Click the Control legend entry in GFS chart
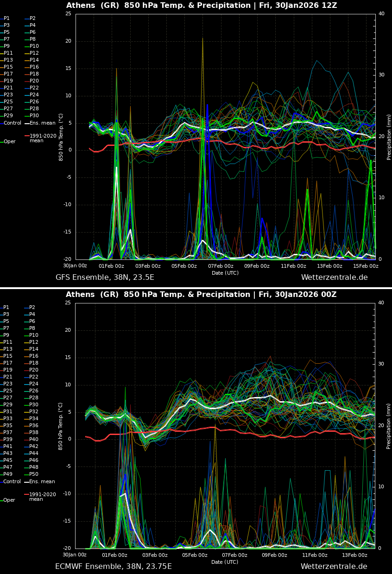Screen dimensions: 392x574 (12, 123)
